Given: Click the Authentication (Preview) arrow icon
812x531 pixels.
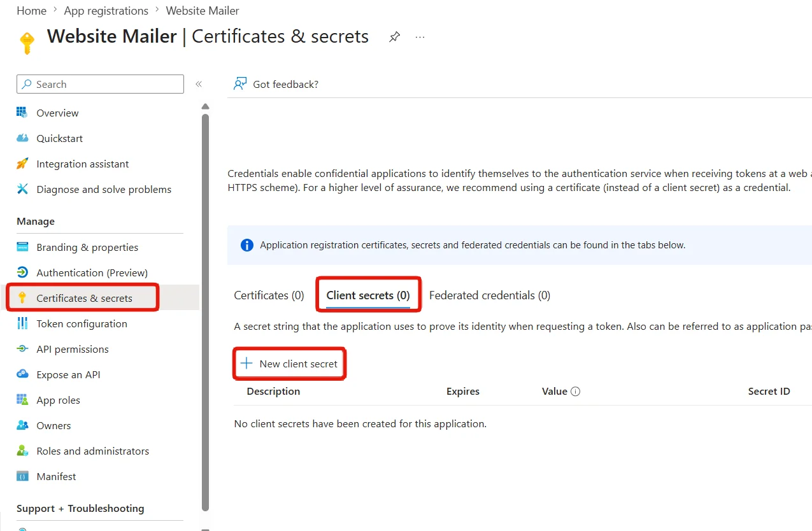Looking at the screenshot, I should pos(22,273).
